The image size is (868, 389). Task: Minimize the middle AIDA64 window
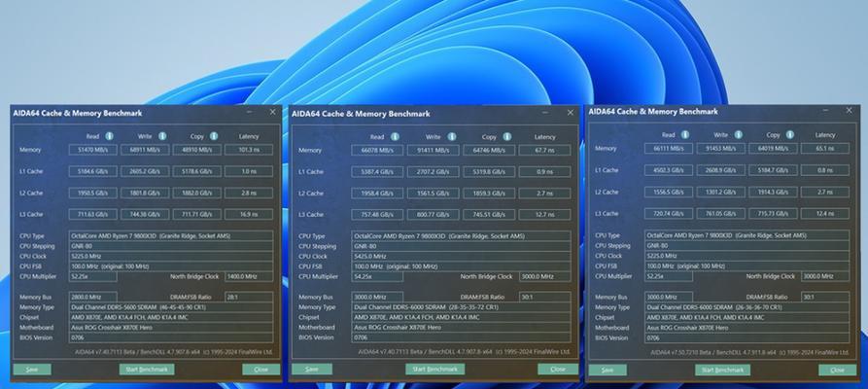[546, 113]
